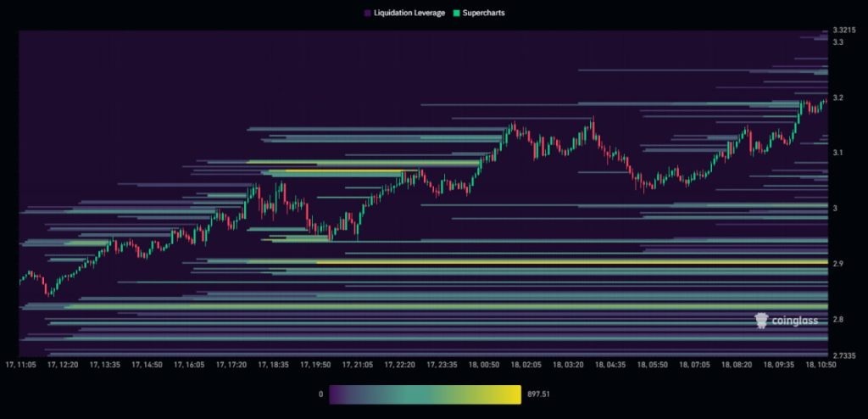Select the 18, 05:50 time axis label
868x419 pixels.
pos(652,365)
